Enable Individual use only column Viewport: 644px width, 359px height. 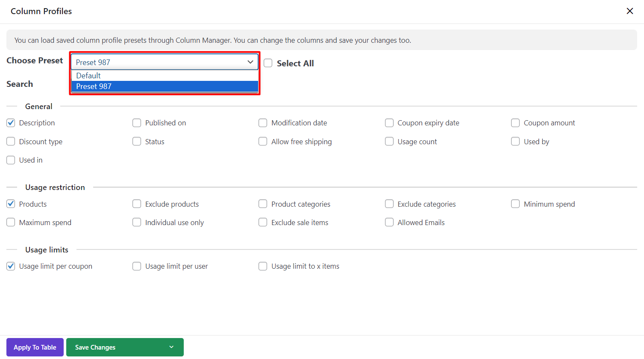[x=137, y=223]
